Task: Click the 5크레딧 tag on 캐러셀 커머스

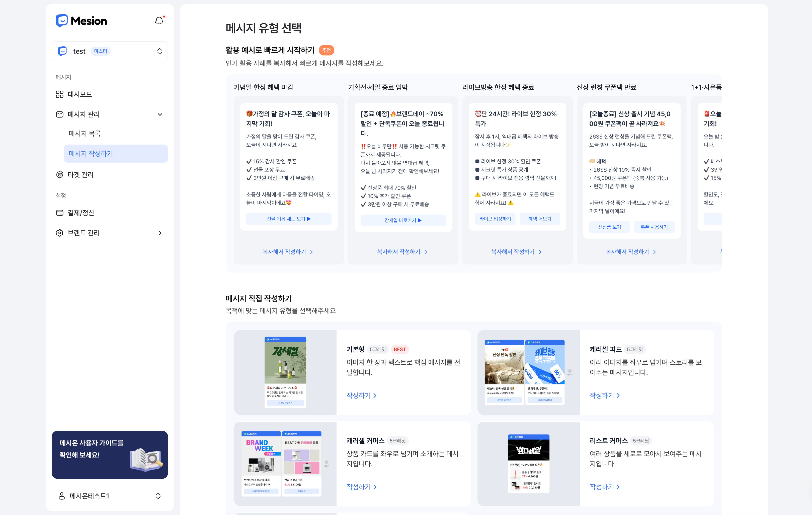Action: [397, 440]
